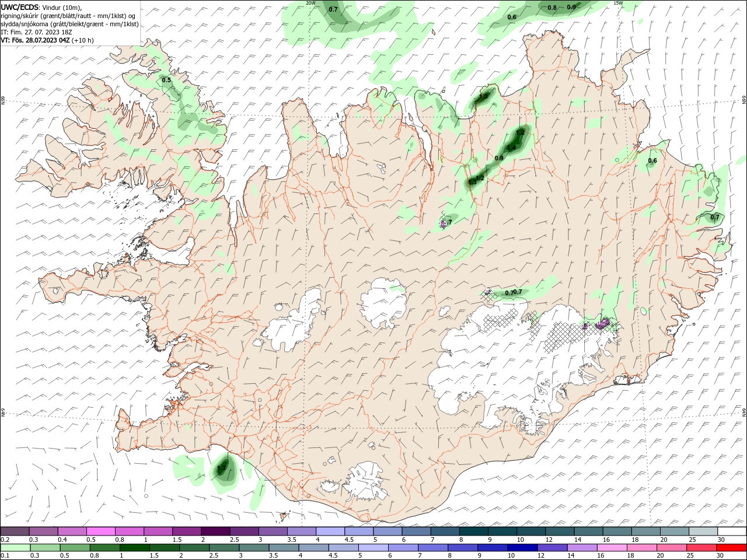The height and width of the screenshot is (560, 747).
Task: Click the light grey swatch labeled 25 in upper legend
Action: pyautogui.click(x=703, y=531)
